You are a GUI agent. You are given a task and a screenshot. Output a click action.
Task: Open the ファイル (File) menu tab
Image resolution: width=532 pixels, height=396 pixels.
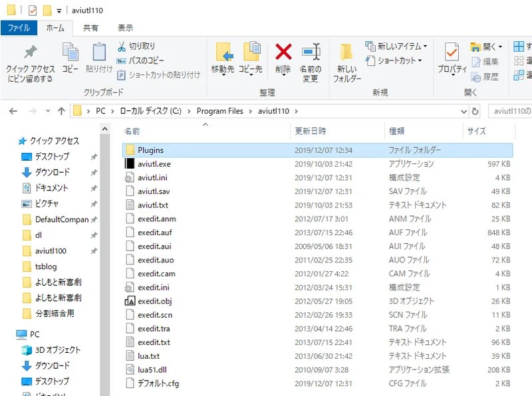click(x=18, y=28)
